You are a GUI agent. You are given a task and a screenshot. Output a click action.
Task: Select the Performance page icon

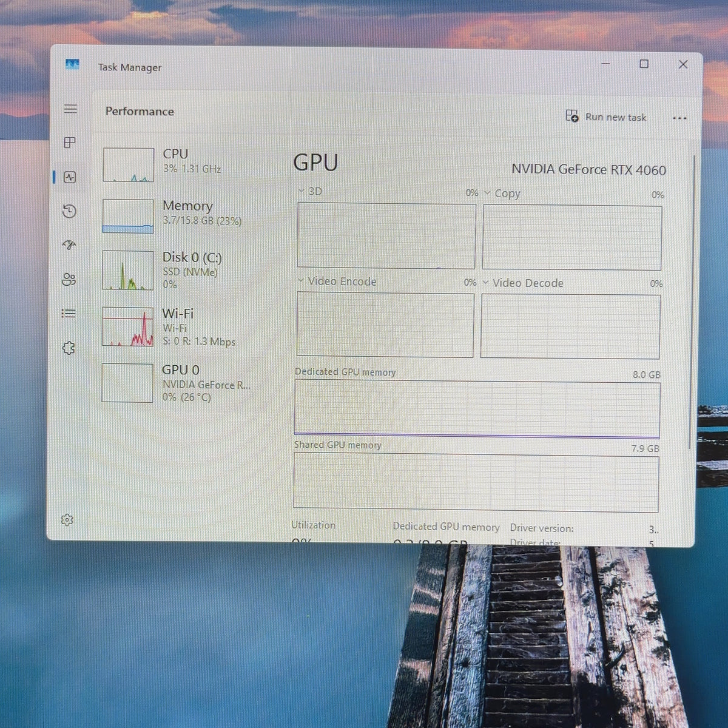pyautogui.click(x=70, y=177)
